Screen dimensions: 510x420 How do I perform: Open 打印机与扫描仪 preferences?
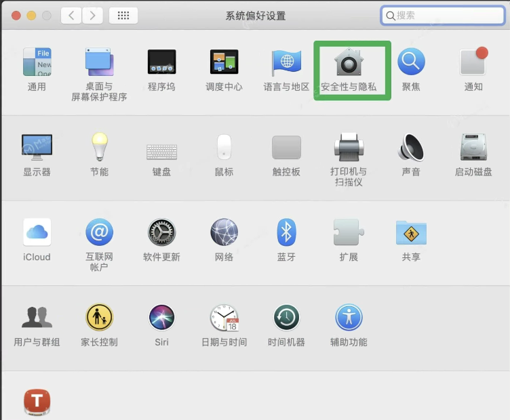(x=349, y=147)
